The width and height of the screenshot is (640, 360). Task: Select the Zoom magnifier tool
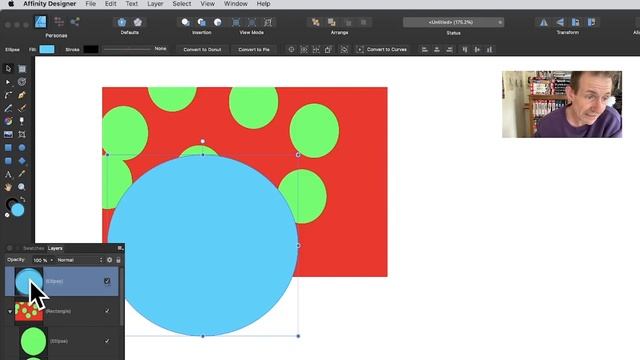(x=22, y=187)
